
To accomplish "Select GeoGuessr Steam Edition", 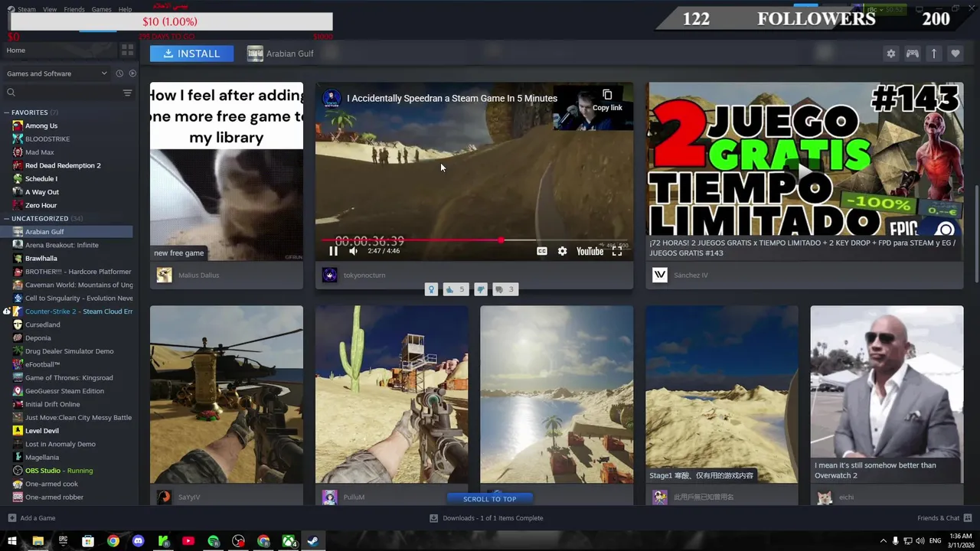I will (64, 391).
